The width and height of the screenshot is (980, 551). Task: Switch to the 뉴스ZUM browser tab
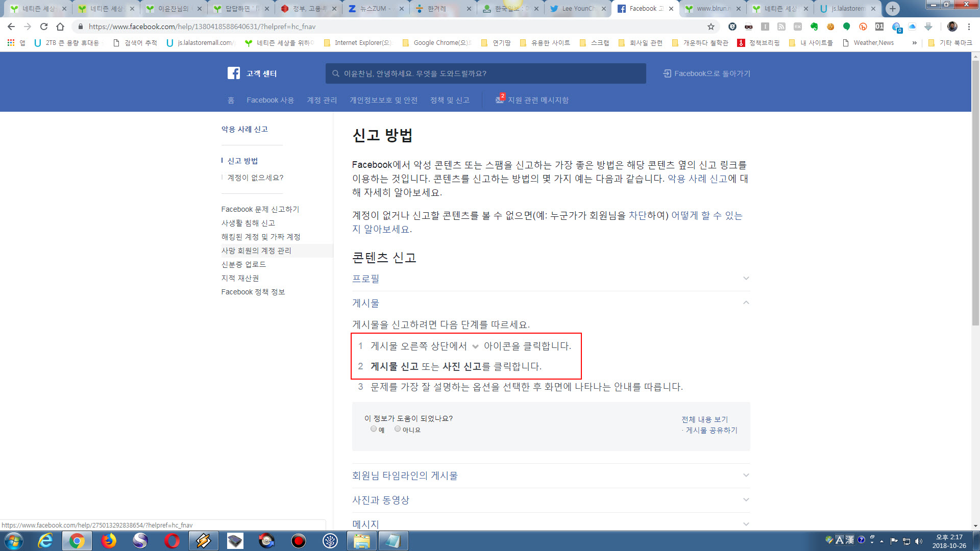coord(375,9)
